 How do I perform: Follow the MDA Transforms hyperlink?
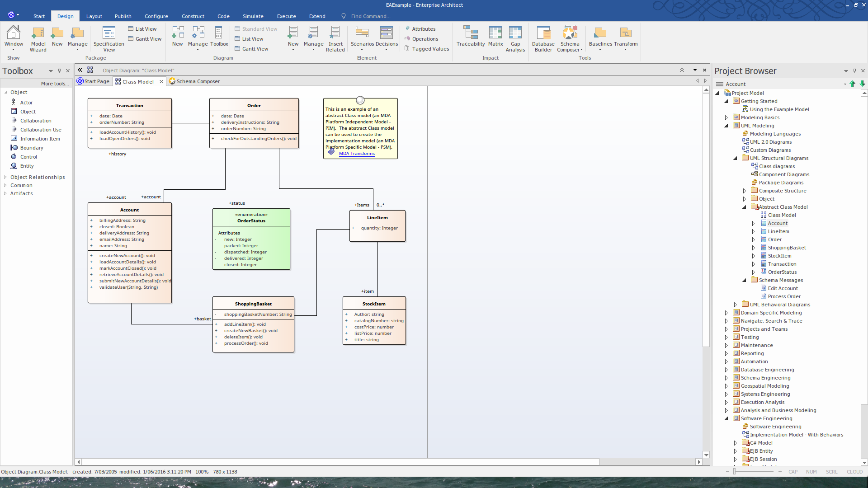click(x=357, y=154)
